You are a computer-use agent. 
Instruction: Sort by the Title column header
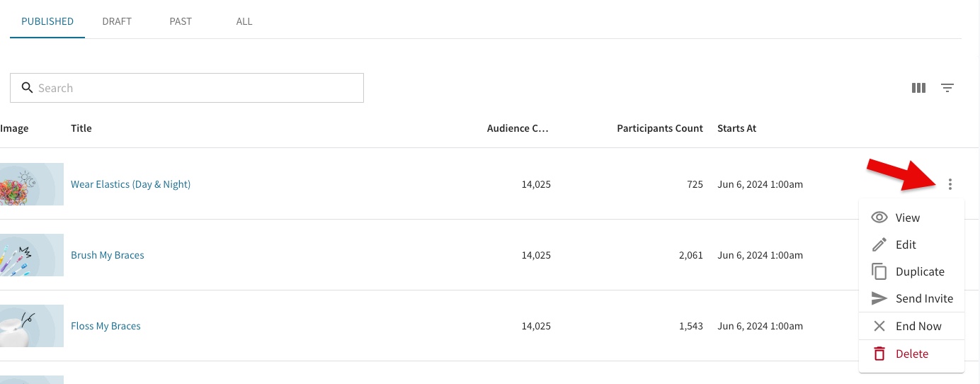coord(81,128)
